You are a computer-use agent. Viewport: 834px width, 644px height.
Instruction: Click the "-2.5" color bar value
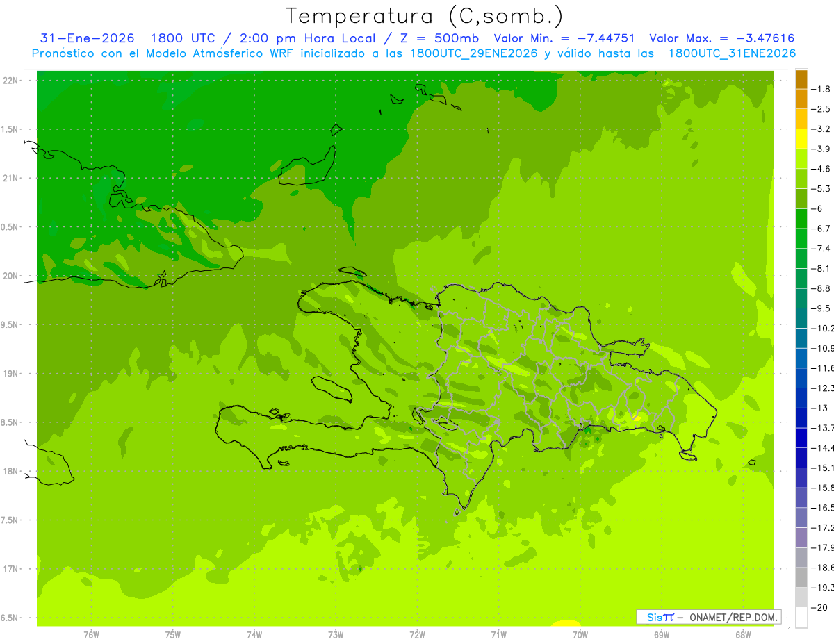(x=822, y=109)
